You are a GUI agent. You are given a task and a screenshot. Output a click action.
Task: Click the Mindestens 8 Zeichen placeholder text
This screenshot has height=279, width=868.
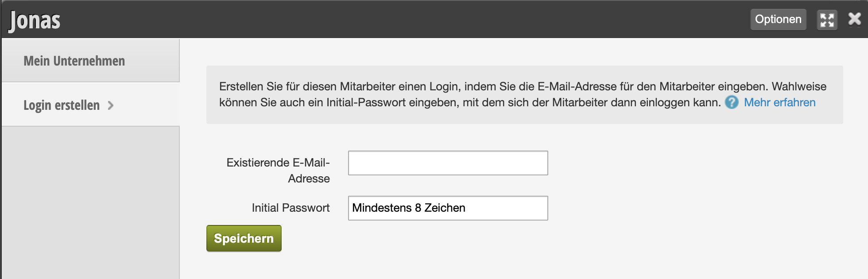(409, 208)
